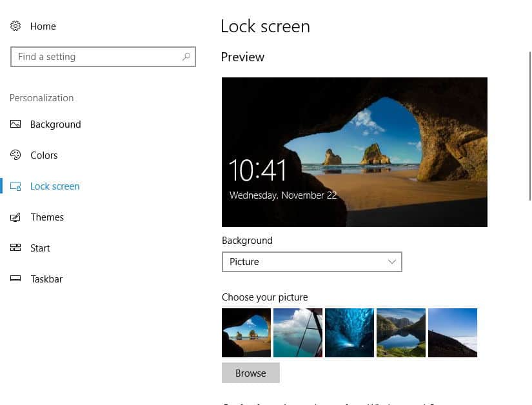Open the Background Picture dropdown
The height and width of the screenshot is (405, 532).
click(312, 262)
